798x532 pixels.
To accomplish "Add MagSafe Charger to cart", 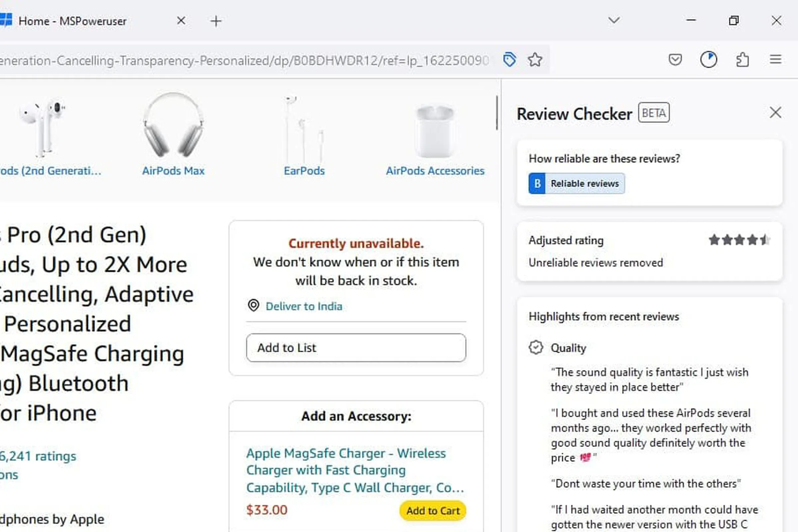I will click(x=433, y=511).
